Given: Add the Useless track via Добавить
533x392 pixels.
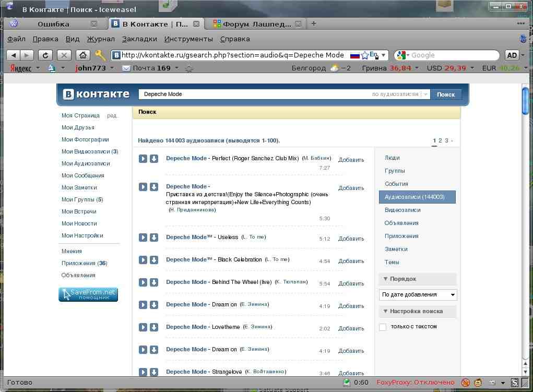Looking at the screenshot, I should [351, 239].
